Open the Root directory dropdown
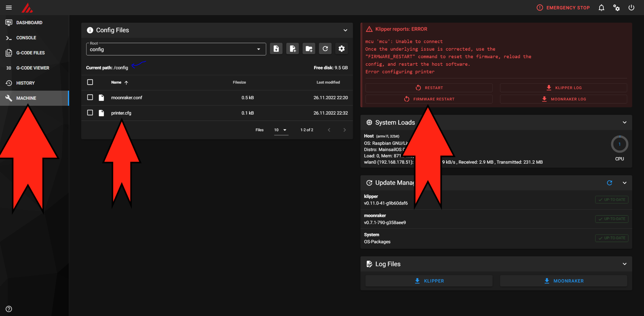 pyautogui.click(x=176, y=49)
